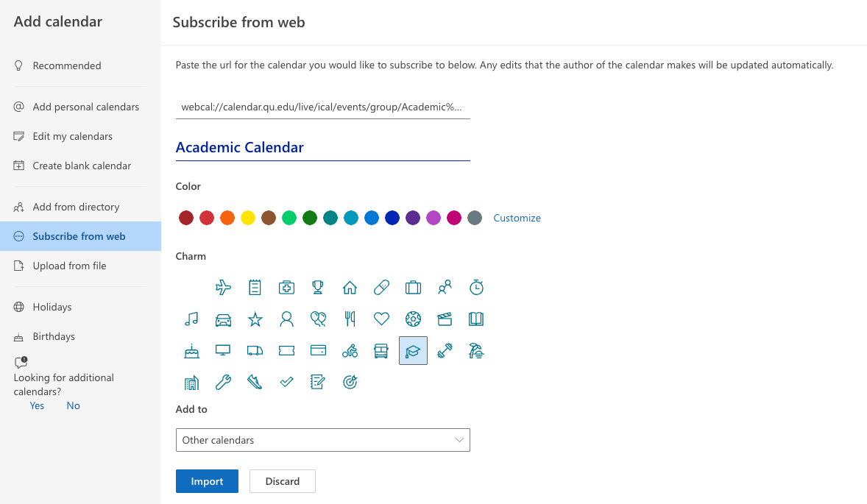Image resolution: width=867 pixels, height=504 pixels.
Task: Click the calendar URL input field
Action: tap(322, 107)
